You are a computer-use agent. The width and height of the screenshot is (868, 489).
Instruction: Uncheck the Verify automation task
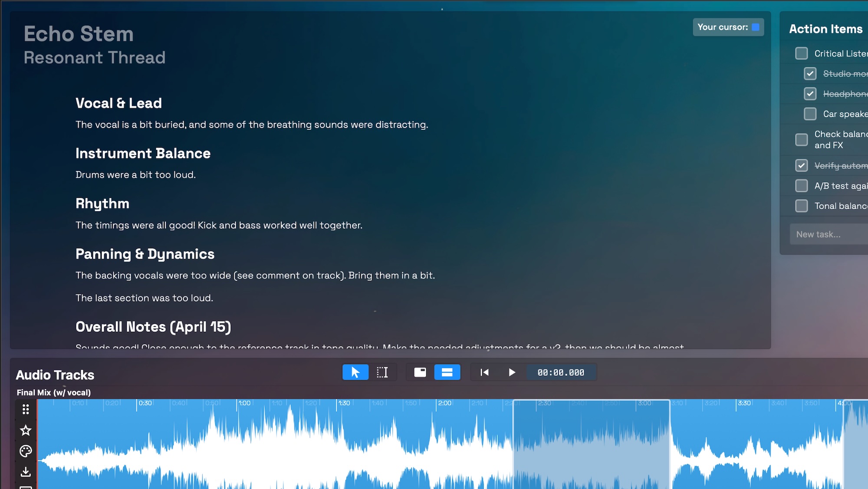801,165
